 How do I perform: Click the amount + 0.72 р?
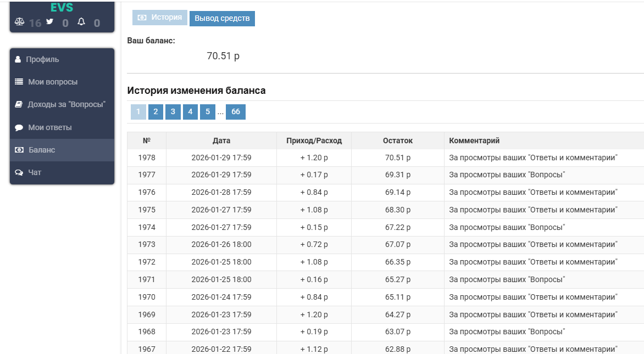(314, 244)
